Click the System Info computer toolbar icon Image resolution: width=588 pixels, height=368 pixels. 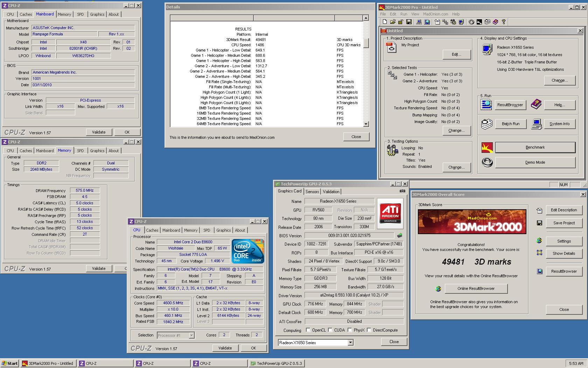click(x=419, y=22)
